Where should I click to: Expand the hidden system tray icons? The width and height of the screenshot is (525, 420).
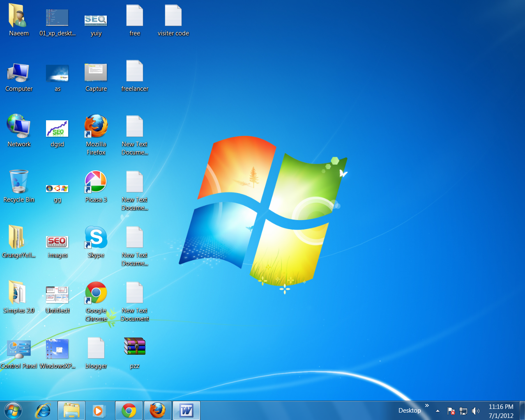pyautogui.click(x=437, y=411)
